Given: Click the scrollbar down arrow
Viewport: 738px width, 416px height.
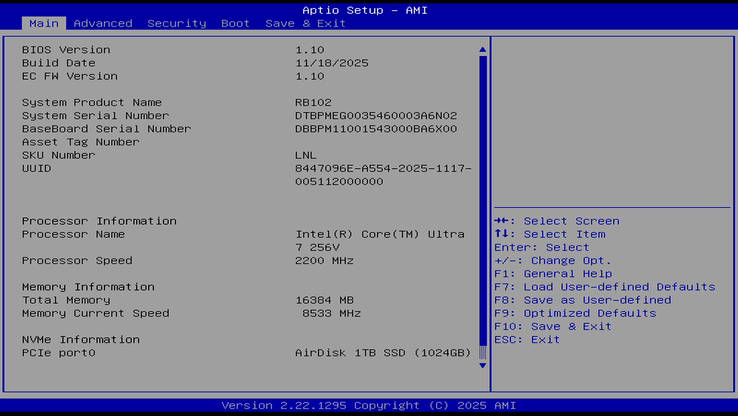Looking at the screenshot, I should (x=482, y=365).
